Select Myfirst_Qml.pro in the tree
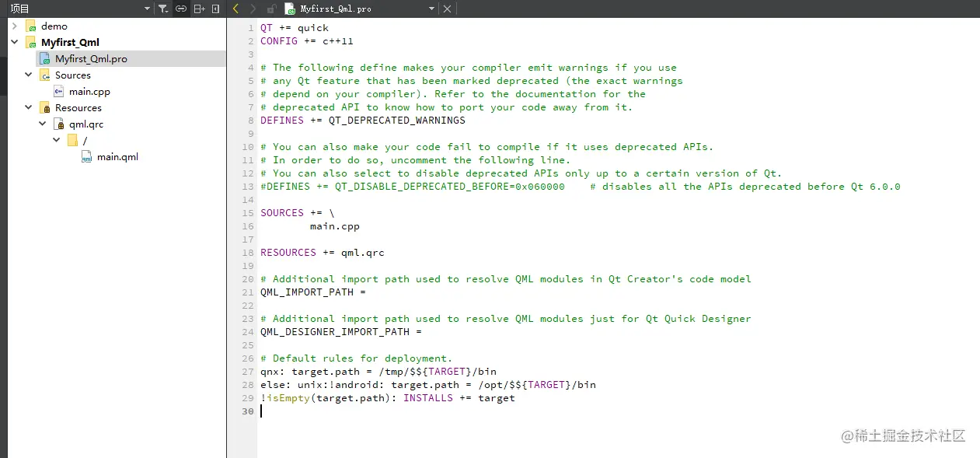 point(91,58)
